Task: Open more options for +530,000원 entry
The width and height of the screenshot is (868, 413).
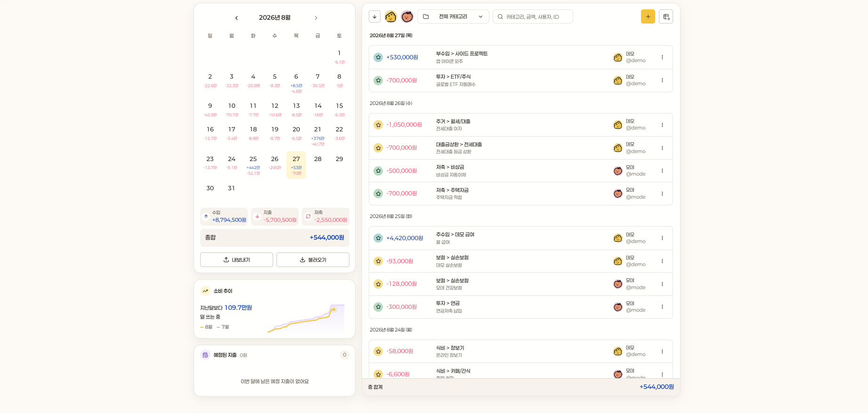Action: click(662, 57)
